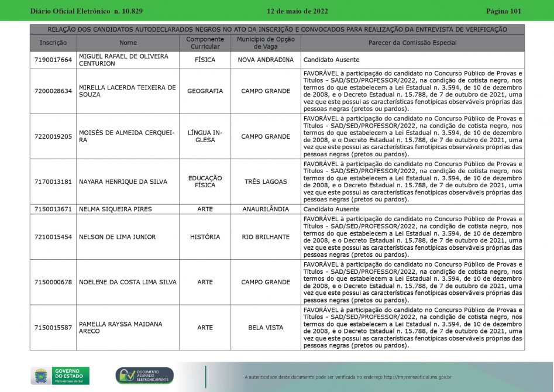Click the Documento Assinado Eletronicamente badge

pos(144,376)
